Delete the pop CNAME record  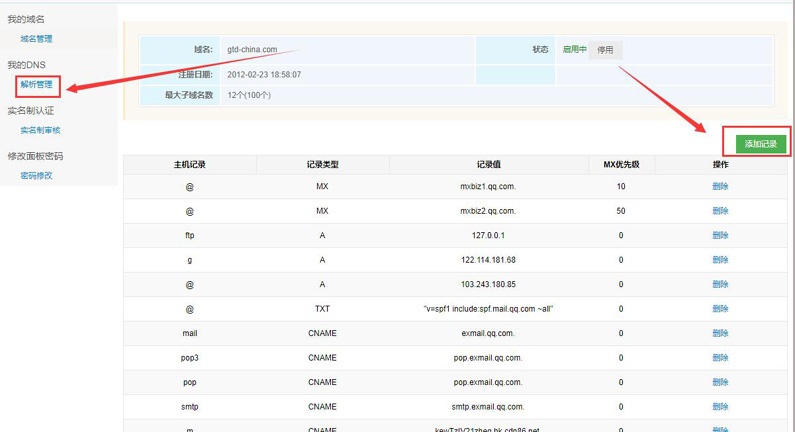tap(720, 382)
